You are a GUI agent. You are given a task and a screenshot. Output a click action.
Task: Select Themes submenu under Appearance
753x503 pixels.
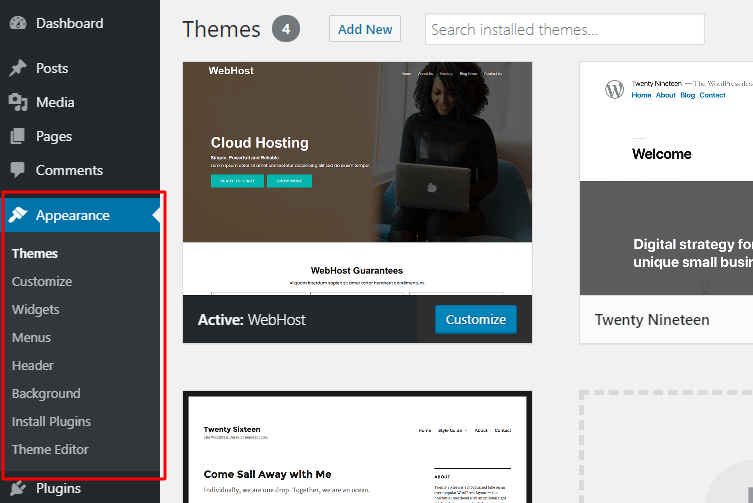point(35,253)
